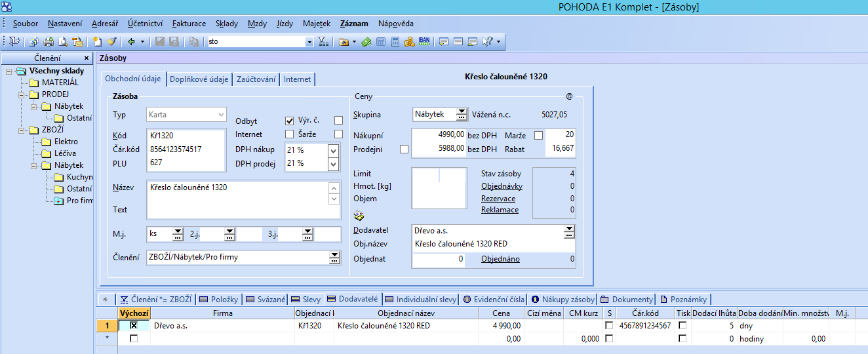This screenshot has height=354, width=868.
Task: Toggle the Marže checkbox
Action: pyautogui.click(x=539, y=136)
